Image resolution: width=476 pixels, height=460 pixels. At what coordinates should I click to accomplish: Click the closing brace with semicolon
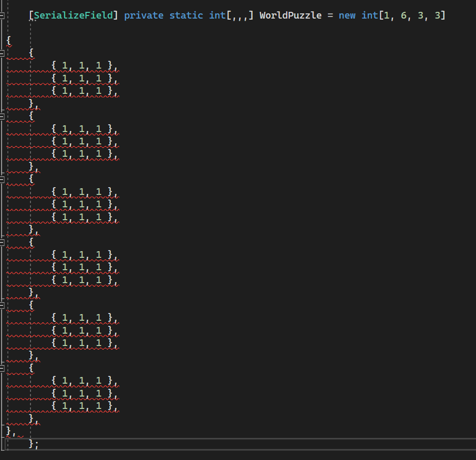tap(34, 443)
